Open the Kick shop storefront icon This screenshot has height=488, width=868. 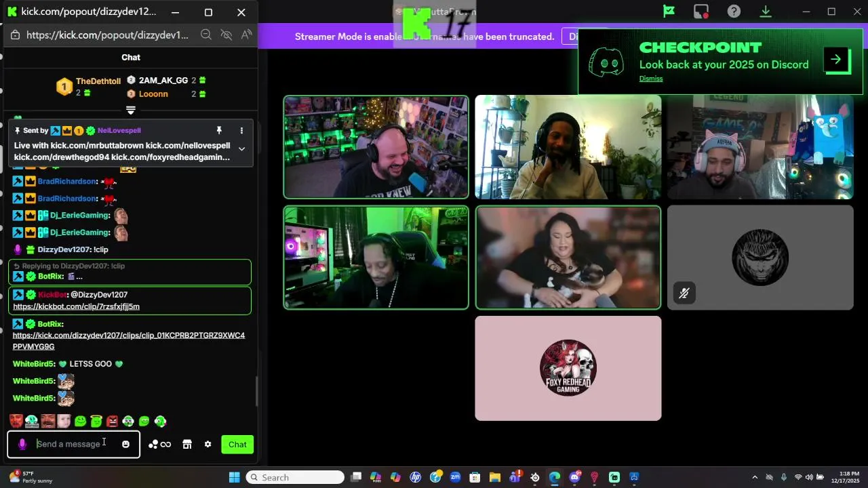187,445
